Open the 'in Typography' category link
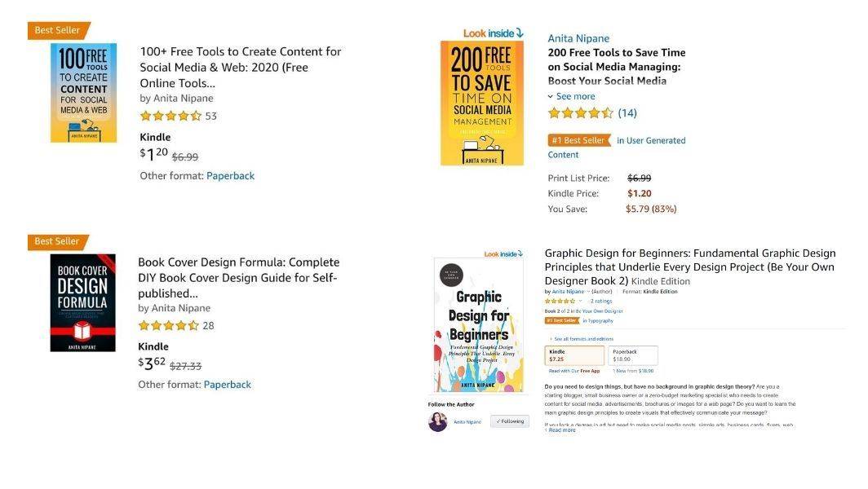Viewport: 868px width, 489px height. (598, 320)
